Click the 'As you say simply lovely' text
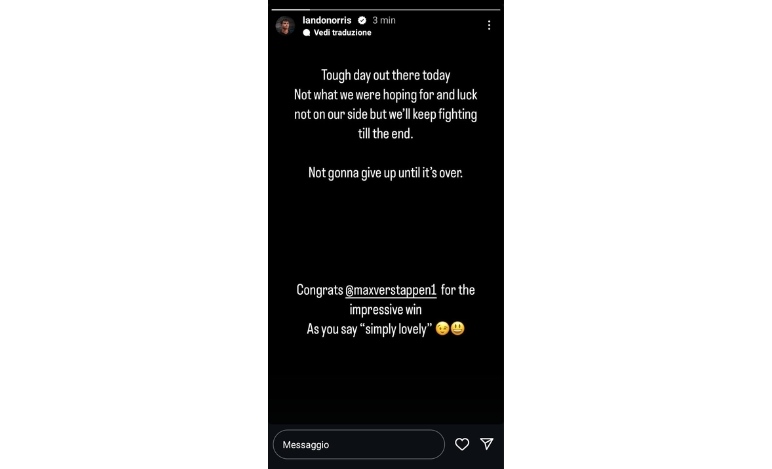Viewport: 772px width, 469px height. point(369,329)
